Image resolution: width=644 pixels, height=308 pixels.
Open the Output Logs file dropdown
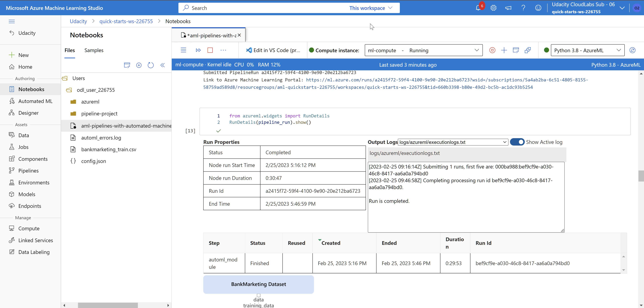505,142
